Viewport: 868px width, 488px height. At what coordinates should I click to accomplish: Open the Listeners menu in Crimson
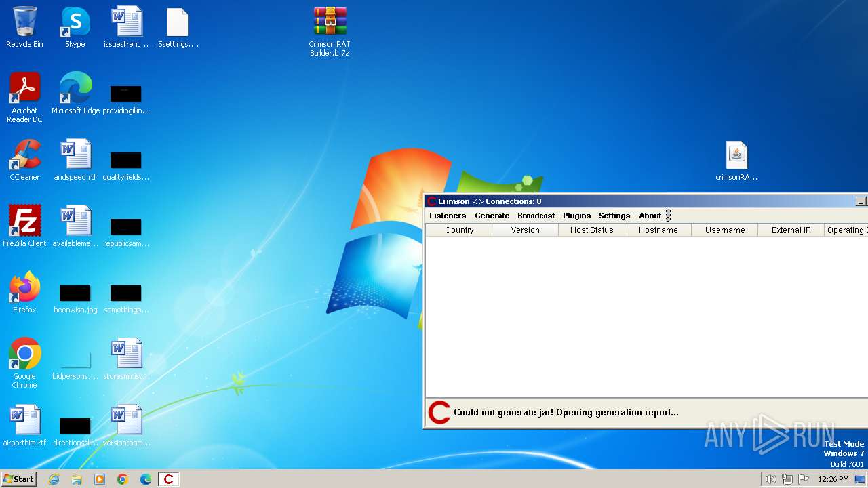pos(448,216)
